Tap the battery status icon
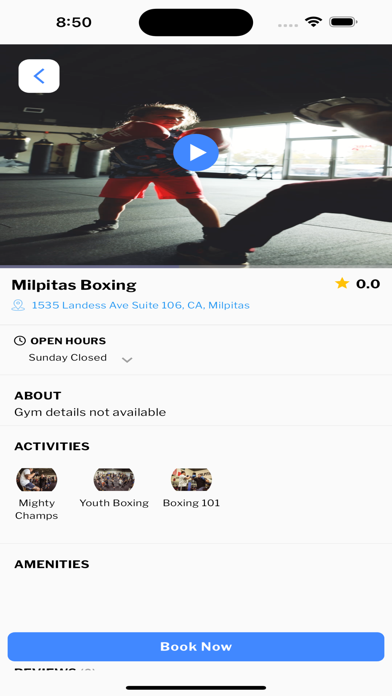Screen dimensions: 392x696 (x=343, y=22)
